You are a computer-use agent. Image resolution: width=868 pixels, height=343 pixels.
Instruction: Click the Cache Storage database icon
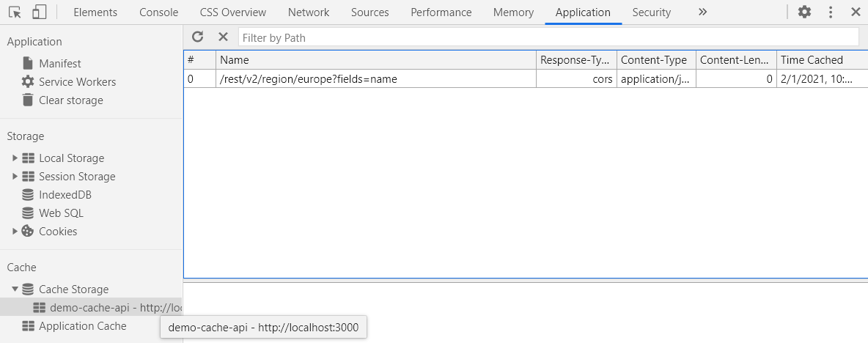pos(28,289)
